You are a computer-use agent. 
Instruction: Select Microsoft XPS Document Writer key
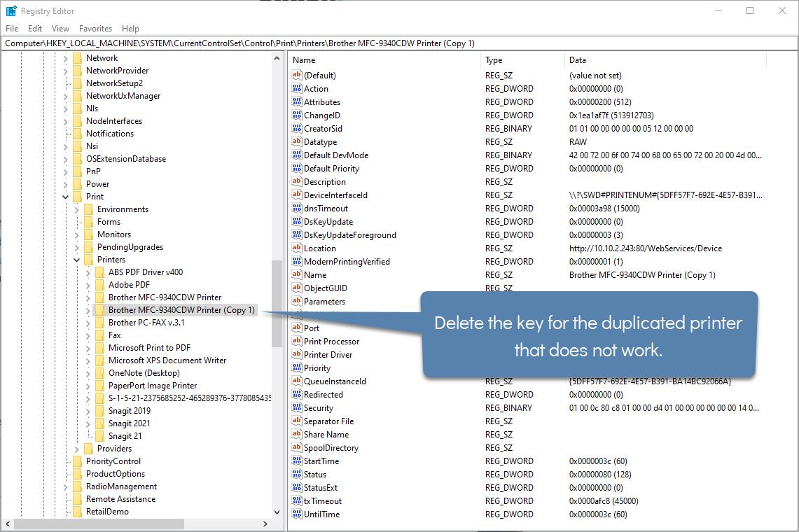pyautogui.click(x=167, y=360)
